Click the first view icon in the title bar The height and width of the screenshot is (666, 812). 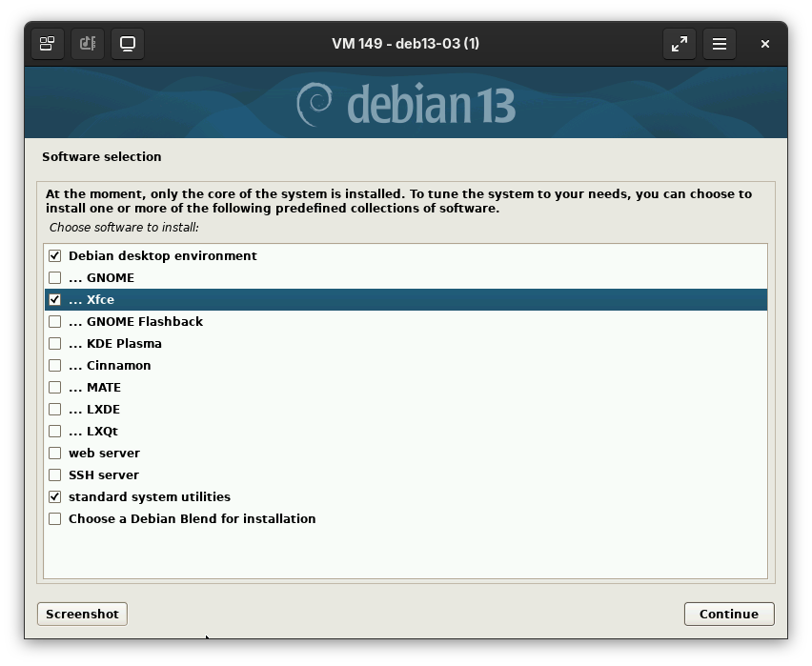pyautogui.click(x=47, y=44)
